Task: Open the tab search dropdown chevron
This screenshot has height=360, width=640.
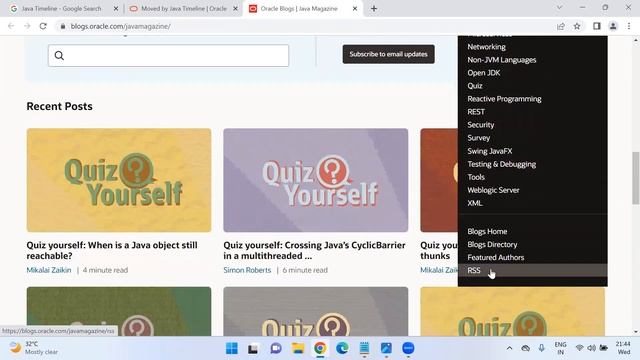Action: pyautogui.click(x=560, y=8)
